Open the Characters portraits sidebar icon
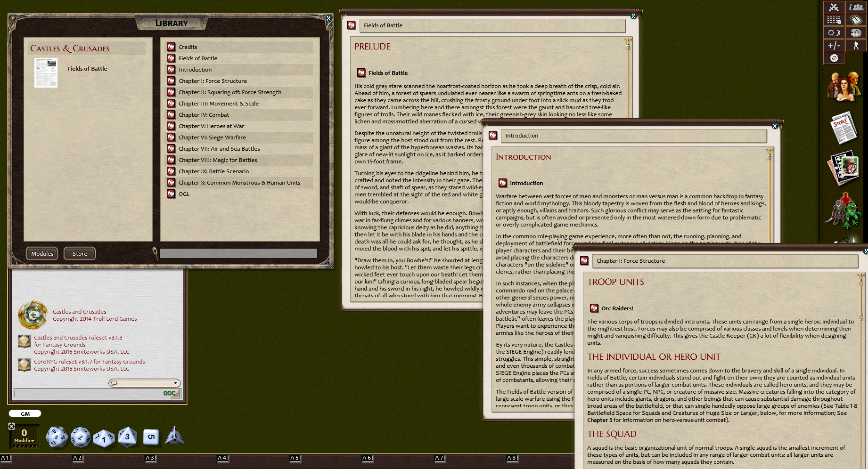 pos(845,87)
